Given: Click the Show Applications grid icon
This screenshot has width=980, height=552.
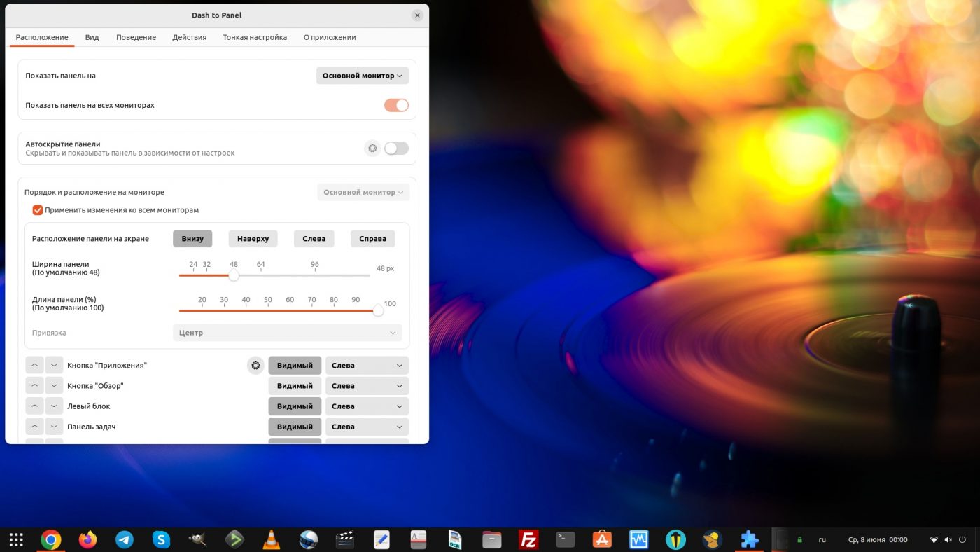Looking at the screenshot, I should [16, 539].
